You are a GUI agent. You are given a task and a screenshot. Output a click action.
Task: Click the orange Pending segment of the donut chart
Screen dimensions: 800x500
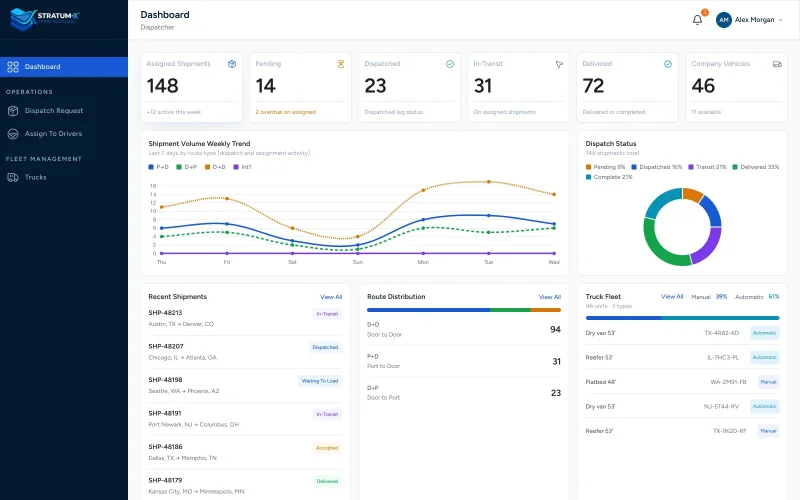(692, 194)
